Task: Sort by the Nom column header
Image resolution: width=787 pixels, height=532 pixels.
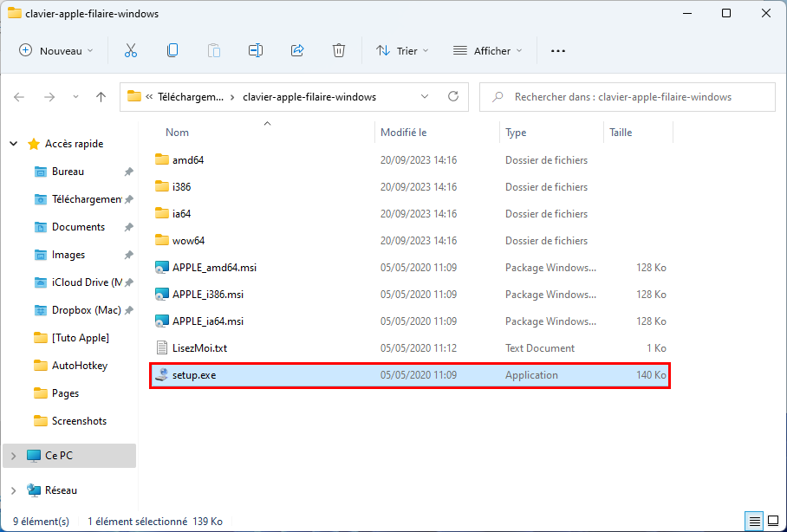Action: (177, 133)
